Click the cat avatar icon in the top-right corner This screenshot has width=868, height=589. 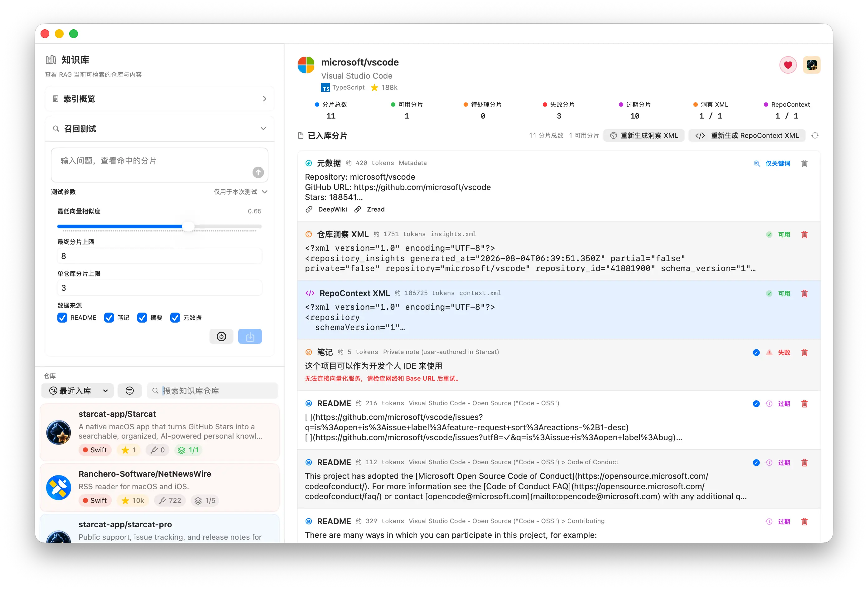point(812,65)
